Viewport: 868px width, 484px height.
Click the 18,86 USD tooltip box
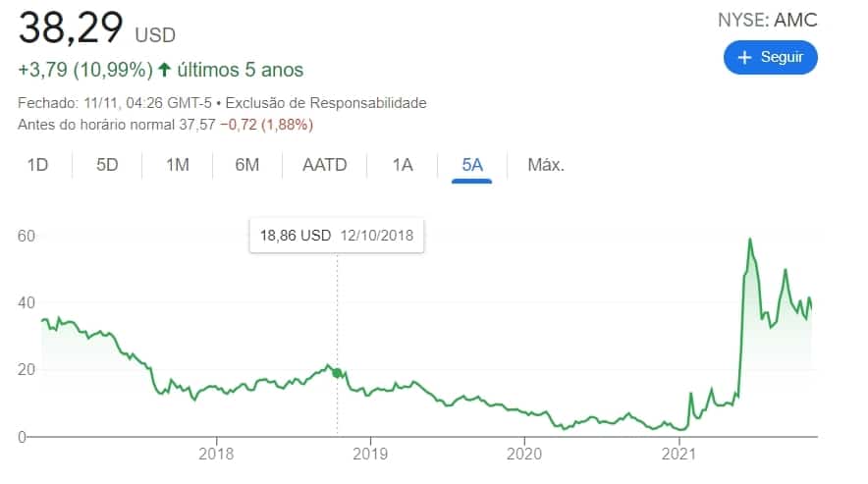[336, 236]
